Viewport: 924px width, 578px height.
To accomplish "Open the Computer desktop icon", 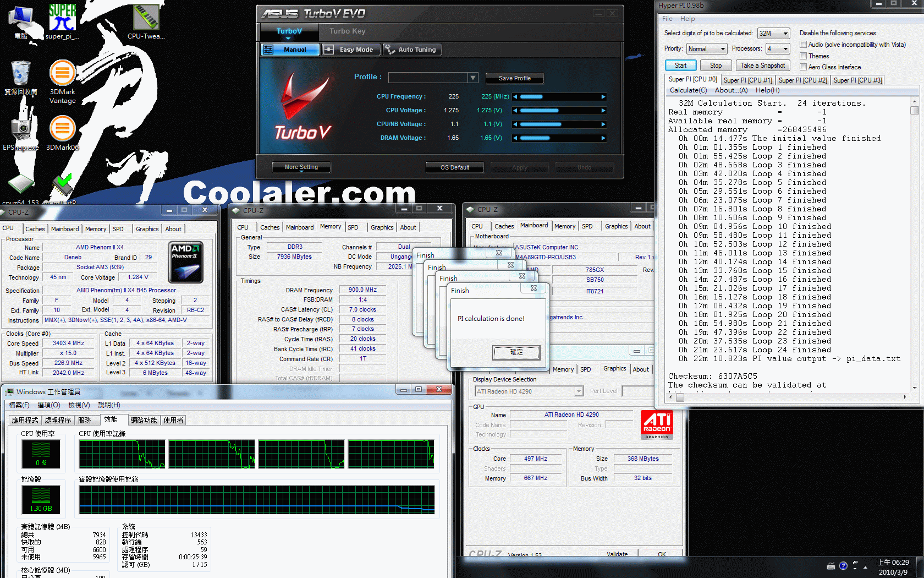I will (x=21, y=21).
